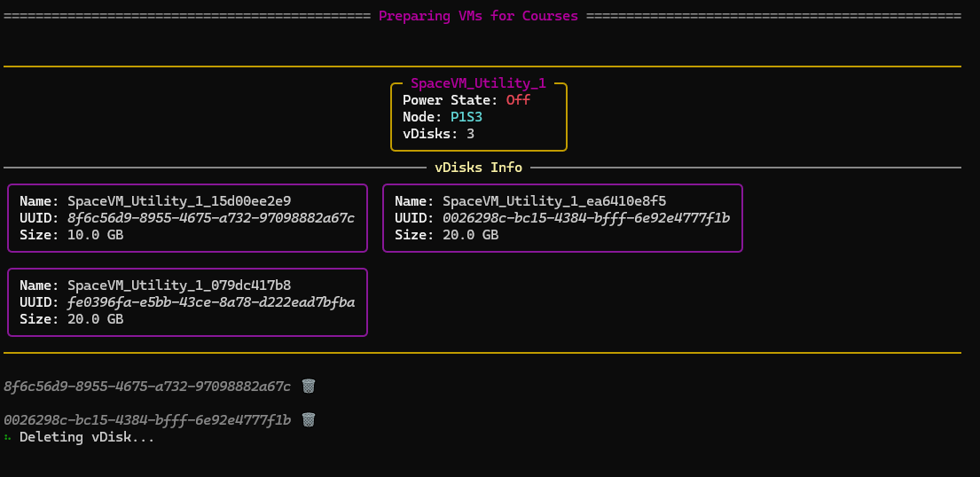
Task: Click the vDisks Info section heading
Action: (478, 167)
